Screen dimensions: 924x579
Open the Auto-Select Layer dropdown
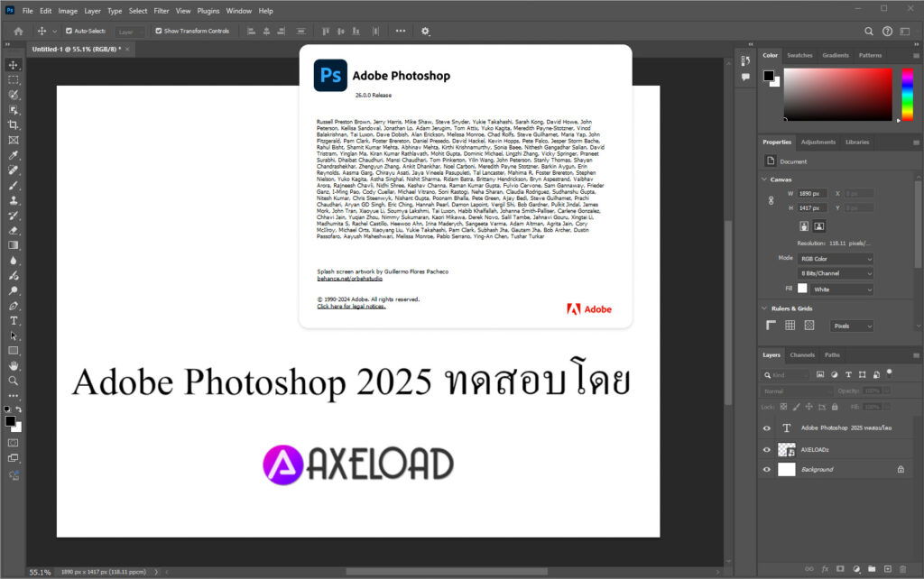click(128, 32)
